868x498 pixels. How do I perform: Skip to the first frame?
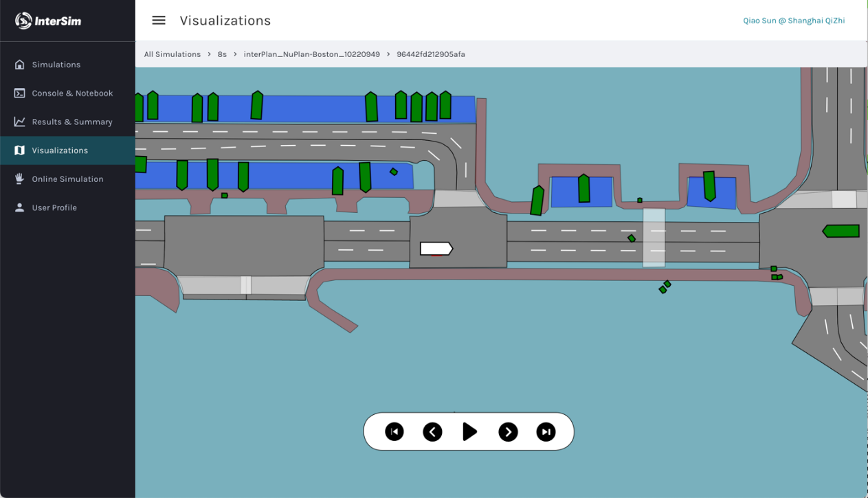coord(394,431)
